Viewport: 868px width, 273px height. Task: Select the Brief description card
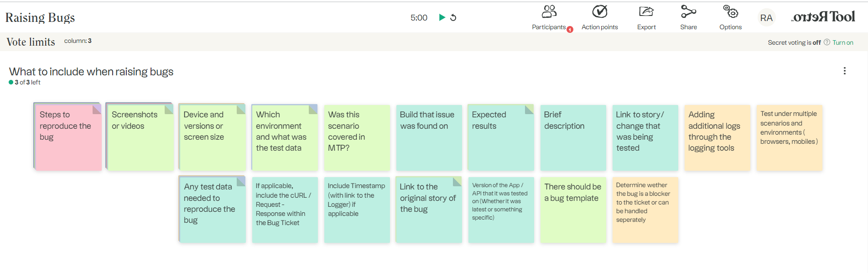tap(573, 138)
